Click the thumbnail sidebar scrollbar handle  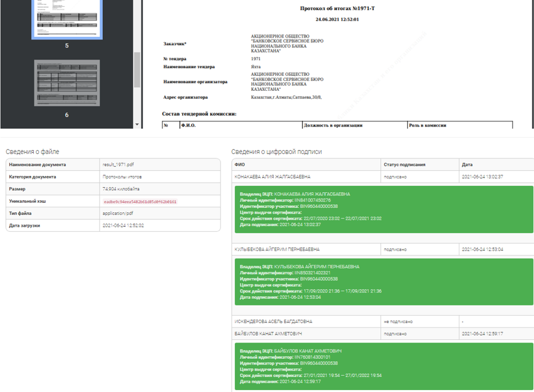[x=137, y=69]
